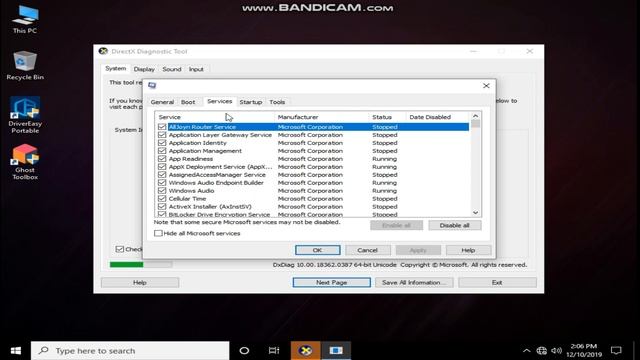Image resolution: width=640 pixels, height=360 pixels.
Task: Select the Services tab
Action: pos(220,101)
